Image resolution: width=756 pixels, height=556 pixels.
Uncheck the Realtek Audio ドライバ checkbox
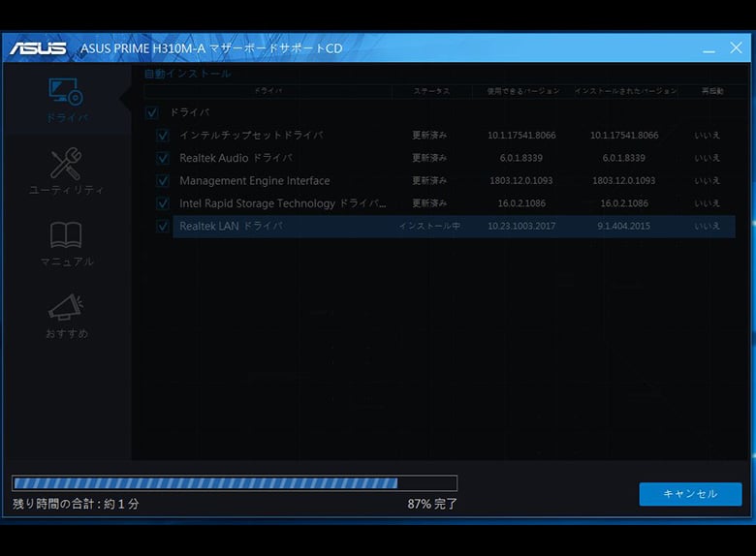(x=163, y=158)
